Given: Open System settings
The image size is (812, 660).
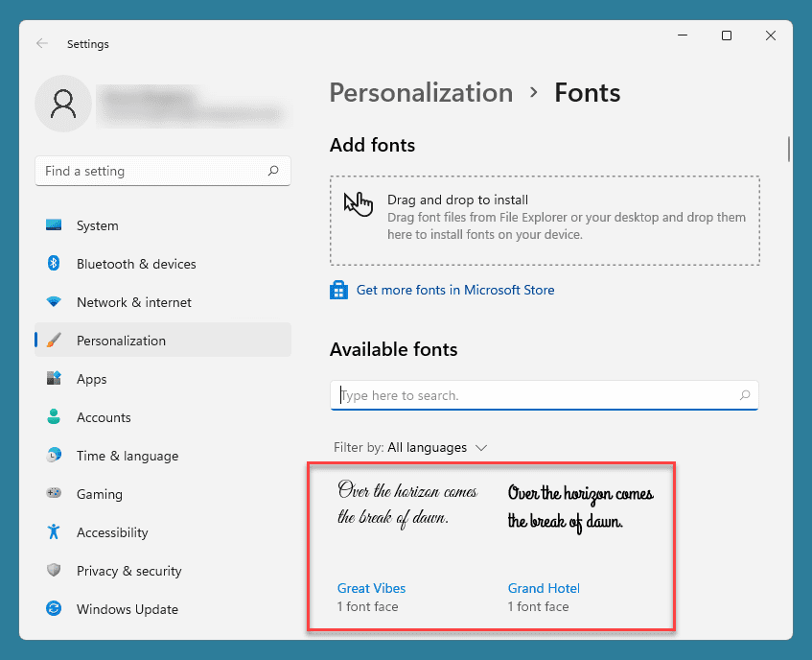Looking at the screenshot, I should [163, 225].
